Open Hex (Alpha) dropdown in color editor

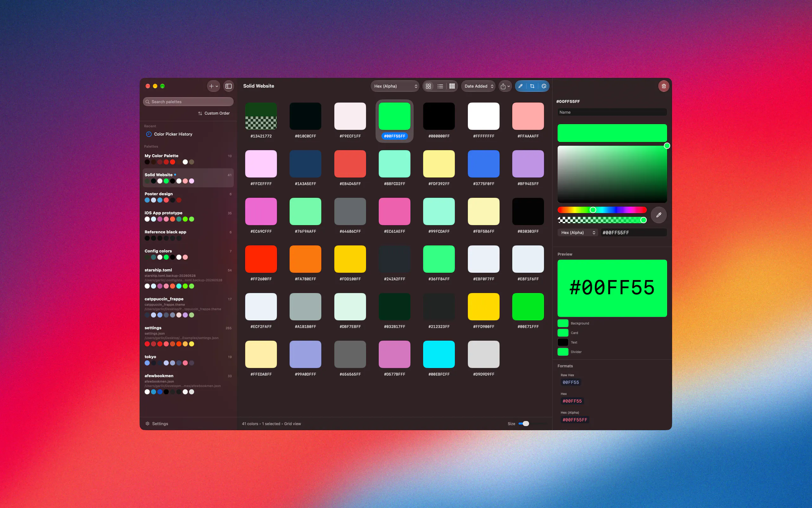point(578,232)
